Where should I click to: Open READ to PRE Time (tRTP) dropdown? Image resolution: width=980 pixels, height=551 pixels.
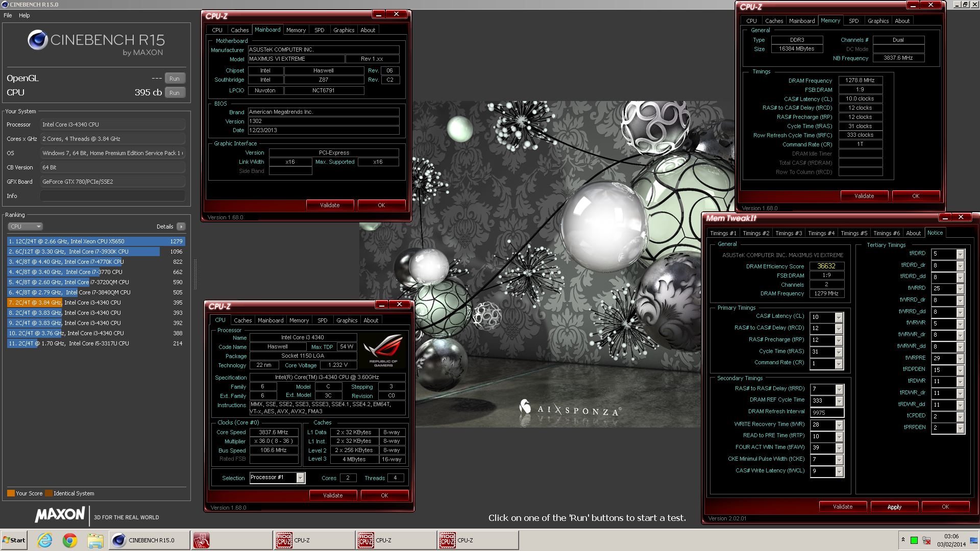(839, 436)
